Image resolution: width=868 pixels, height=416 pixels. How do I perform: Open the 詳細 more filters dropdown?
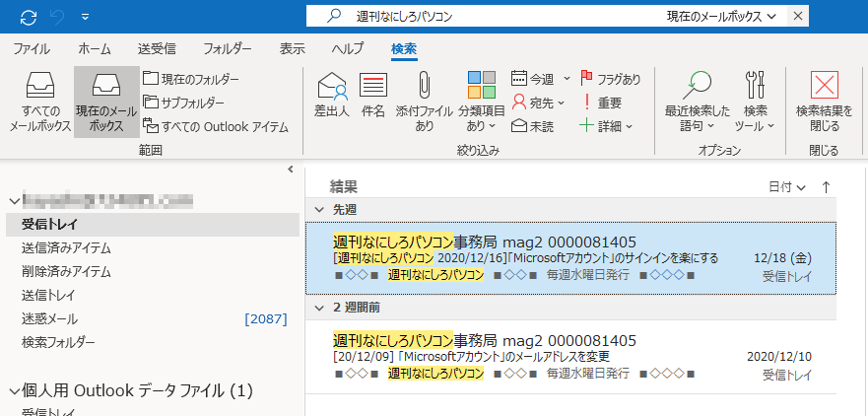[x=606, y=127]
